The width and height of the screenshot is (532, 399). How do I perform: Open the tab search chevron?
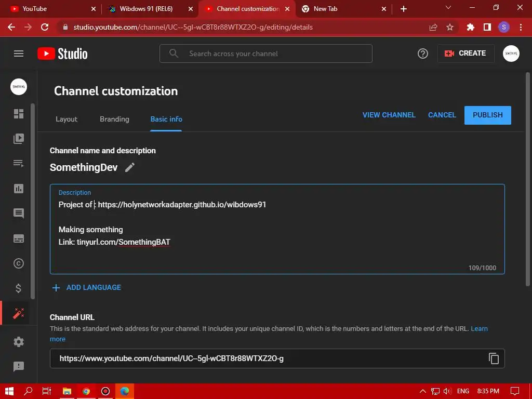[448, 7]
